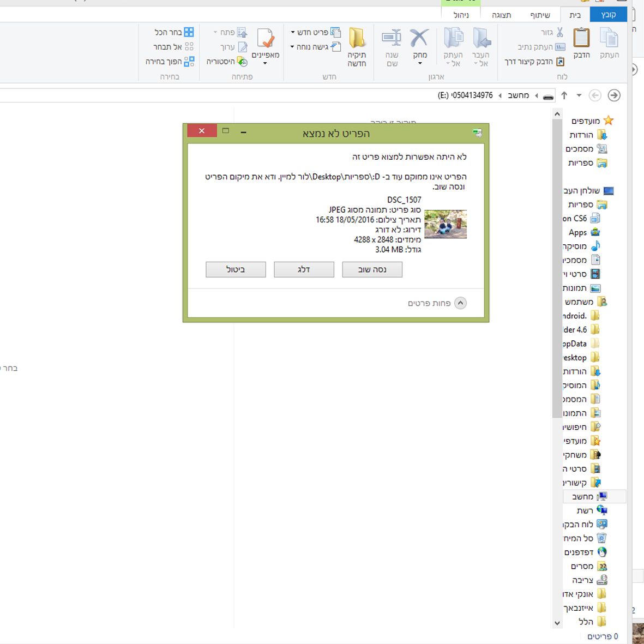Click sidebar scrollbar down arrow
The image size is (644, 644).
557,623
